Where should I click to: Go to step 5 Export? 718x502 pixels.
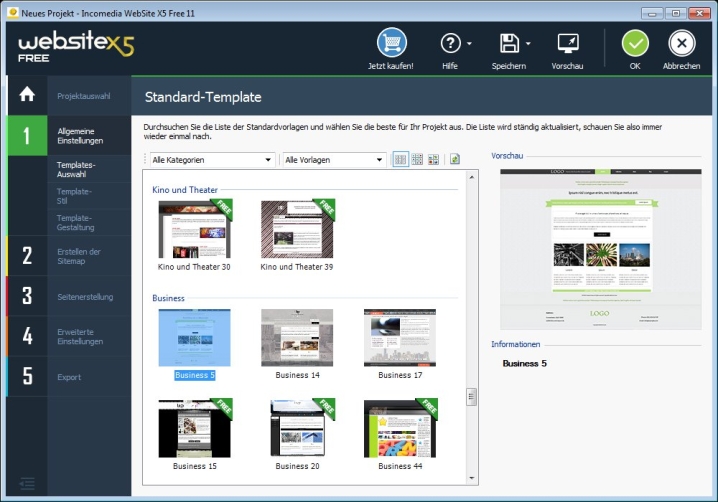pos(68,377)
